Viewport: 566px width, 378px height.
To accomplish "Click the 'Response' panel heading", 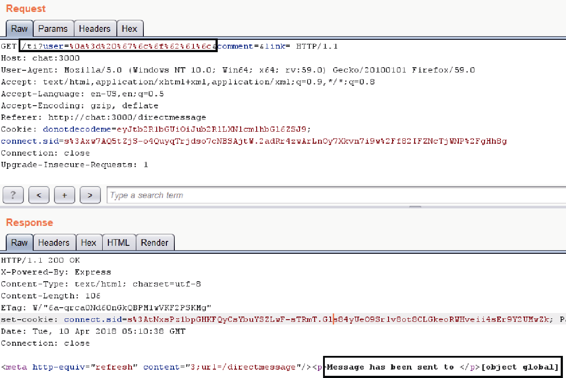I will (30, 223).
